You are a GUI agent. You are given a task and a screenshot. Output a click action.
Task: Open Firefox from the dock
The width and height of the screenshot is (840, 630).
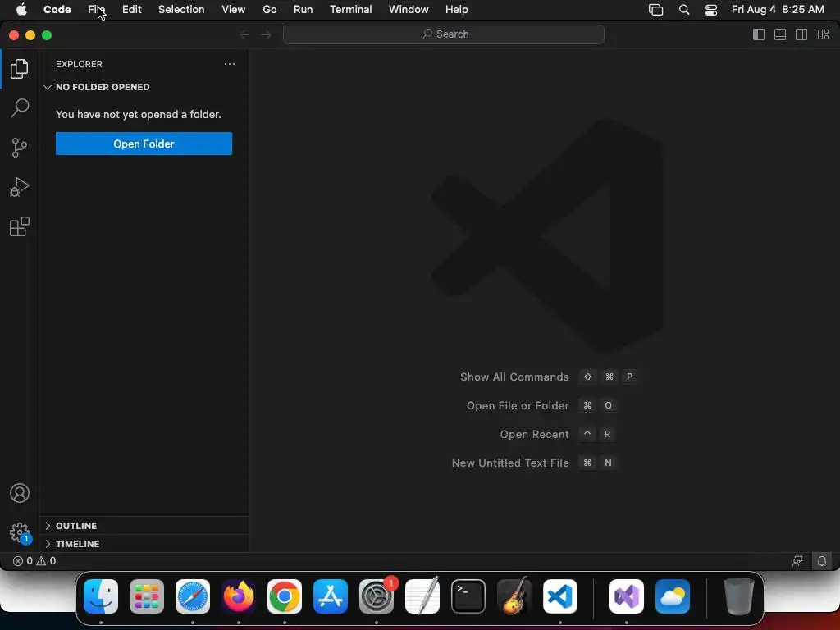click(239, 596)
